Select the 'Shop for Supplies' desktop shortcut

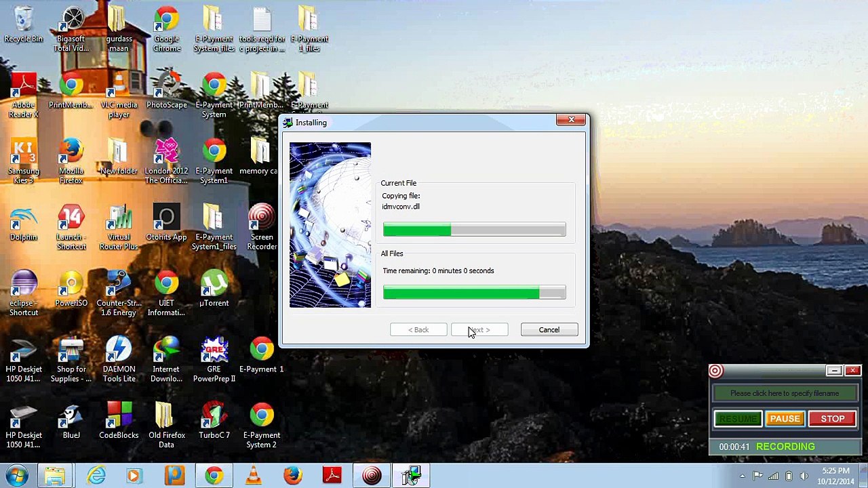click(x=71, y=359)
